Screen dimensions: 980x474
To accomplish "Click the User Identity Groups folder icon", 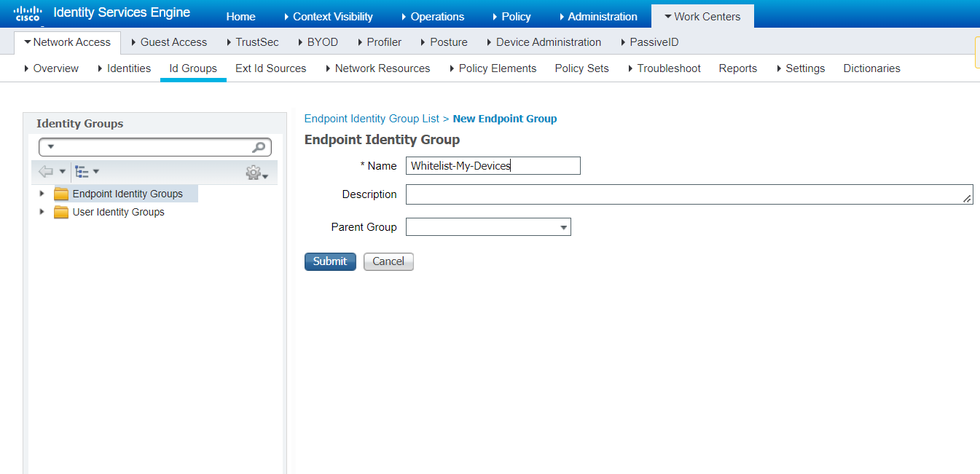I will pyautogui.click(x=61, y=212).
